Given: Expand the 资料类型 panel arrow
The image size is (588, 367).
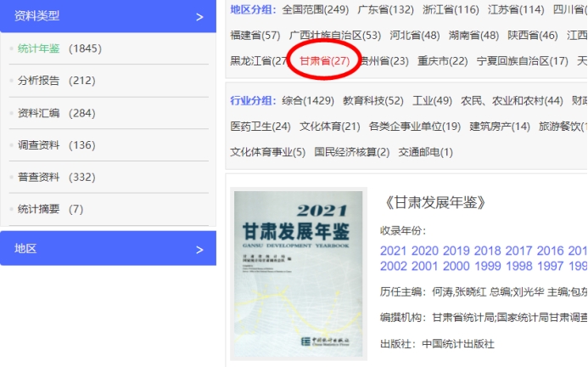Looking at the screenshot, I should (199, 17).
